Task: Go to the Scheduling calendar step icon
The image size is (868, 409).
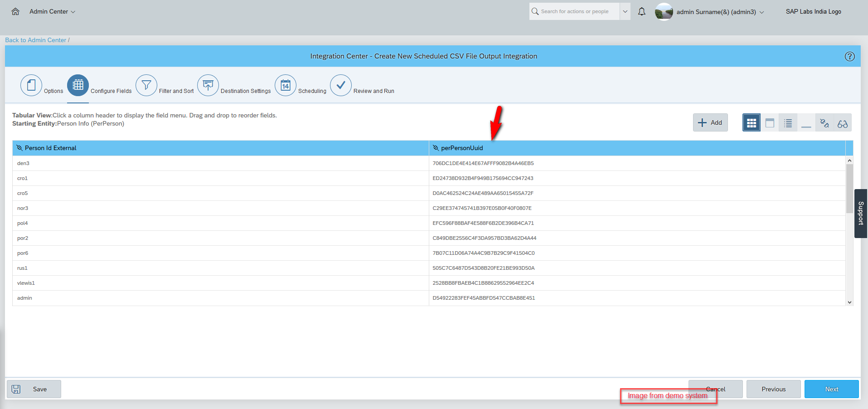Action: pos(286,85)
